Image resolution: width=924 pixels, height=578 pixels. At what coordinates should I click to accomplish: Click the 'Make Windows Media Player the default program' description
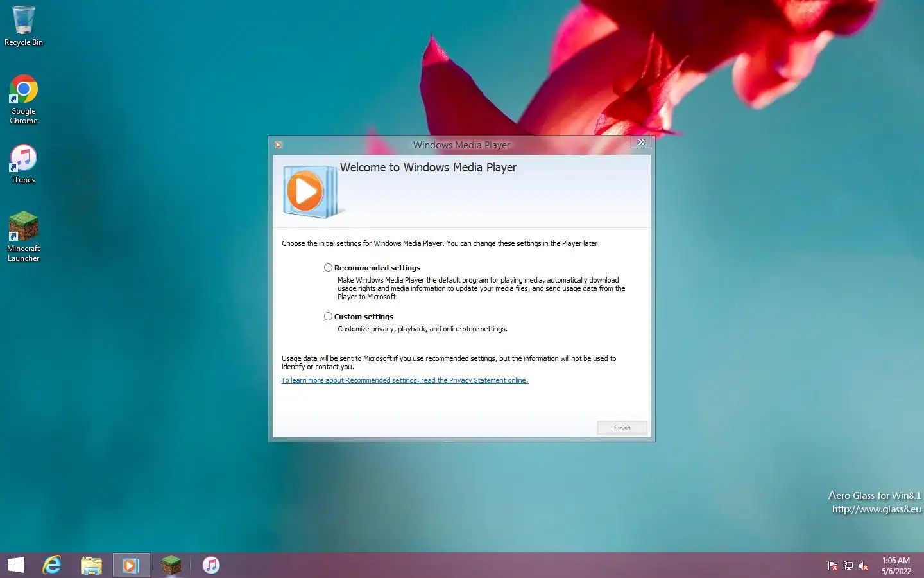coord(481,288)
